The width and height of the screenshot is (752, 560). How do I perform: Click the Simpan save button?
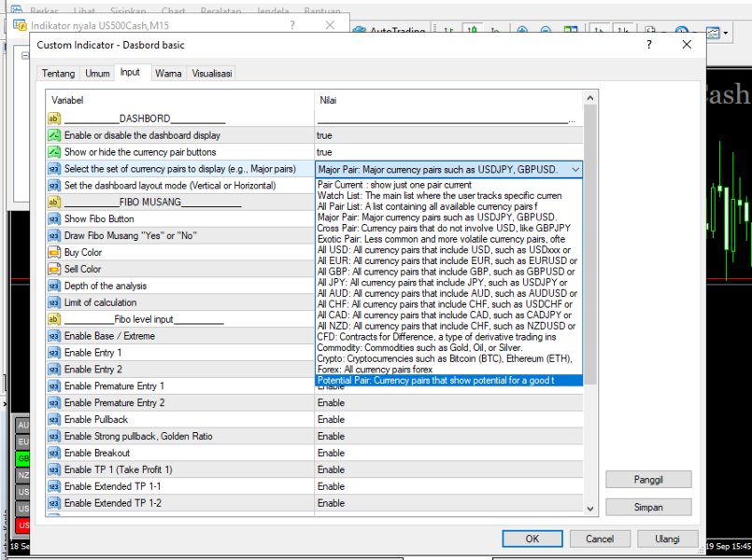tap(648, 507)
